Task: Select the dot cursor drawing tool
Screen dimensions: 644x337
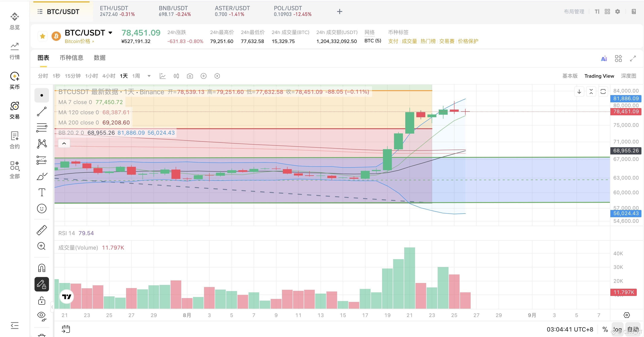Action: (x=42, y=95)
